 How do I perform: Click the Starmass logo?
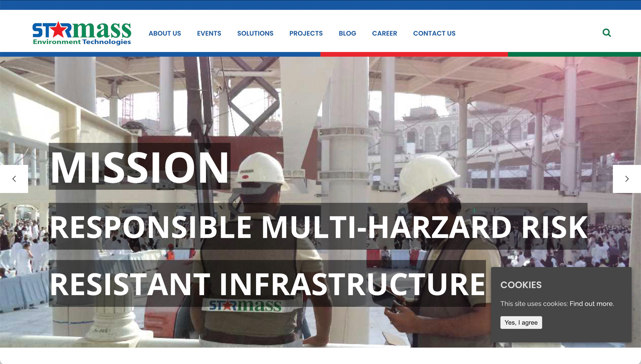pos(82,33)
